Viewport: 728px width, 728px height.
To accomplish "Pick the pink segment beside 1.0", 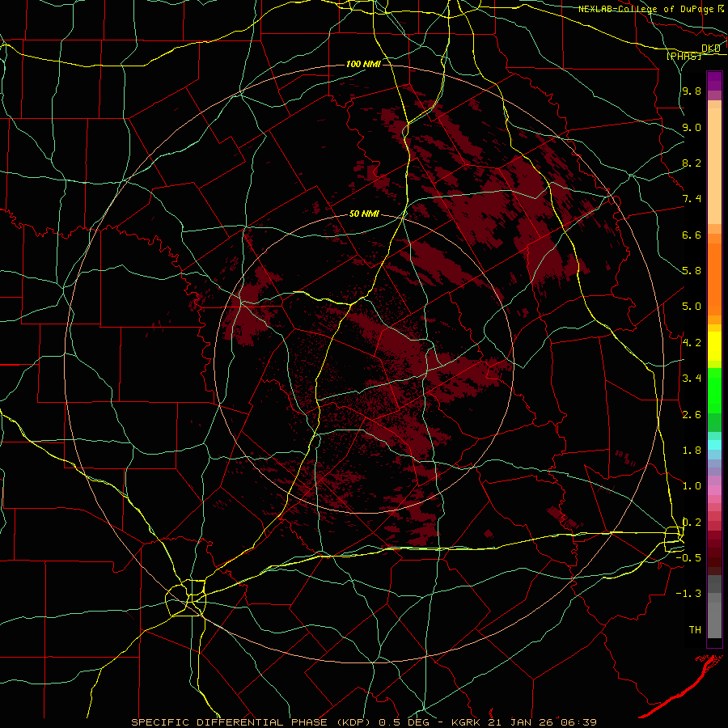I will 714,490.
